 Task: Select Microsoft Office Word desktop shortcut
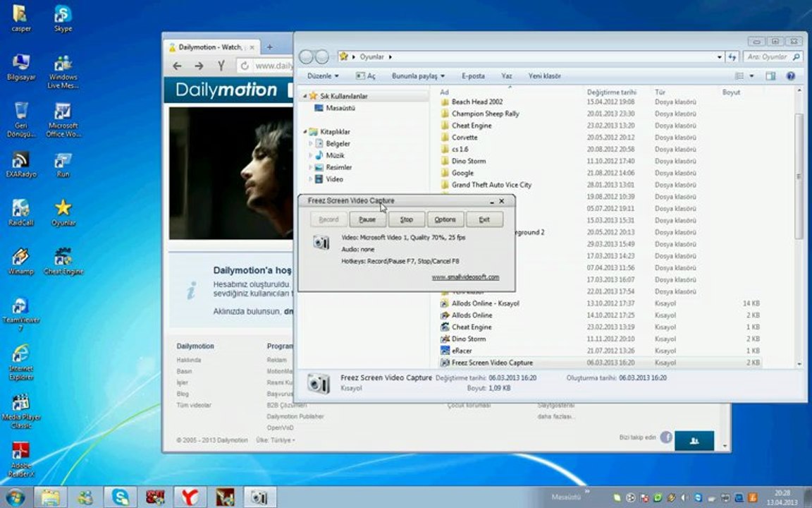point(63,119)
